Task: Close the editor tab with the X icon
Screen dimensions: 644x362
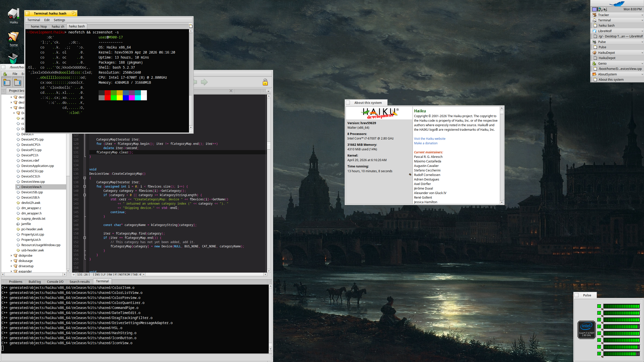Action: click(x=231, y=91)
